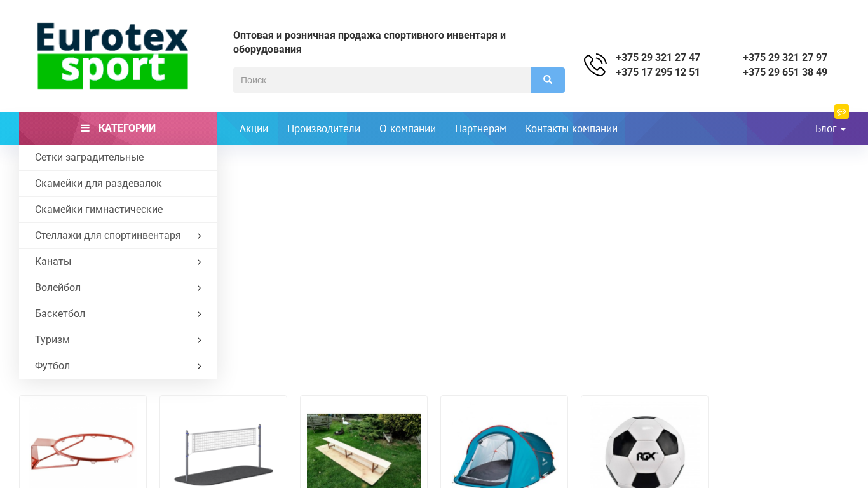The height and width of the screenshot is (488, 868).
Task: Click the tagline about спортивного инвентаря
Action: (x=369, y=43)
